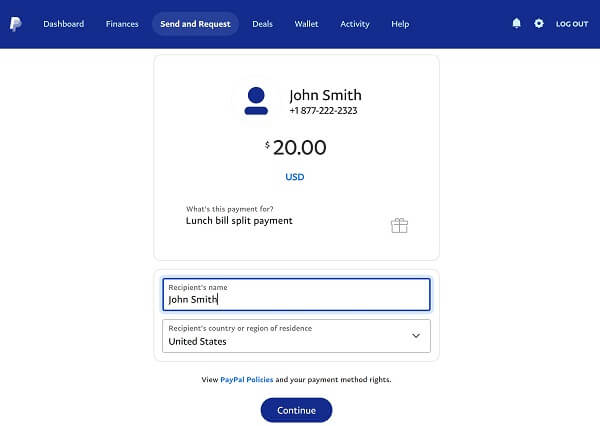Navigate to the Wallet tab
The width and height of the screenshot is (600, 426).
[x=306, y=24]
